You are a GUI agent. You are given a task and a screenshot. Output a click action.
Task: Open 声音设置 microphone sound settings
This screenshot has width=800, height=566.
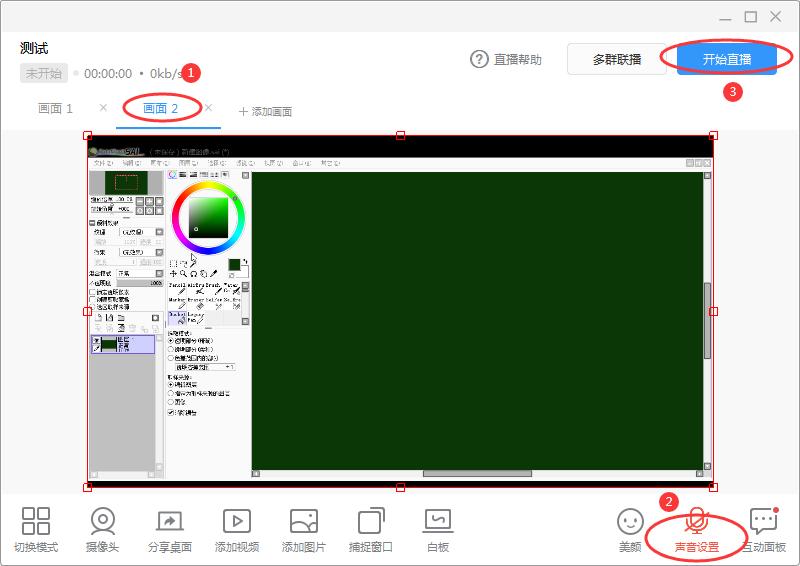point(696,529)
